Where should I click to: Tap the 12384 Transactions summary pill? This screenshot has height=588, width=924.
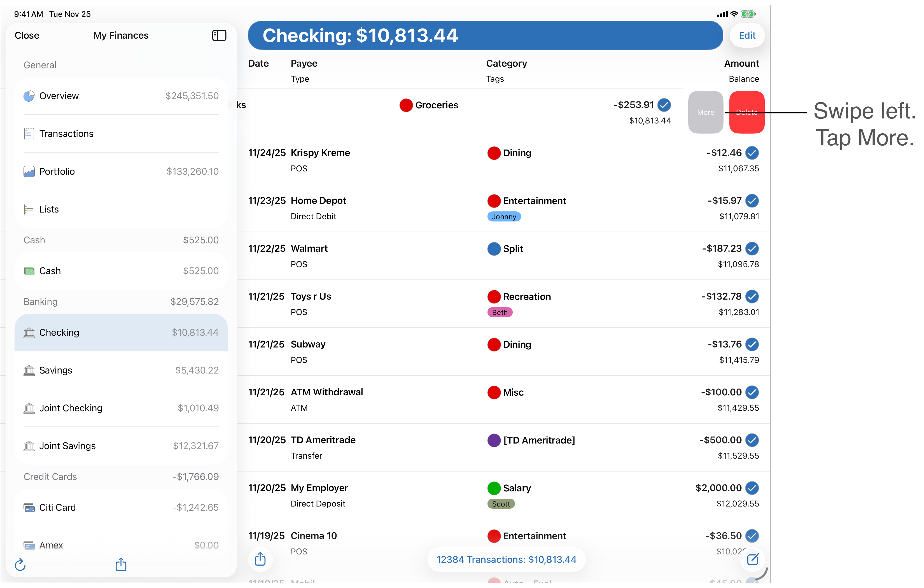(506, 560)
